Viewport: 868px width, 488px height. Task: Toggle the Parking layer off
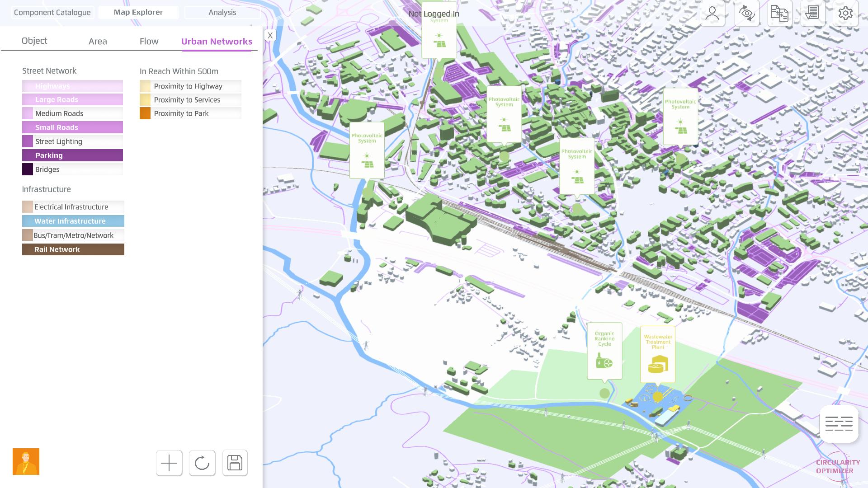72,155
